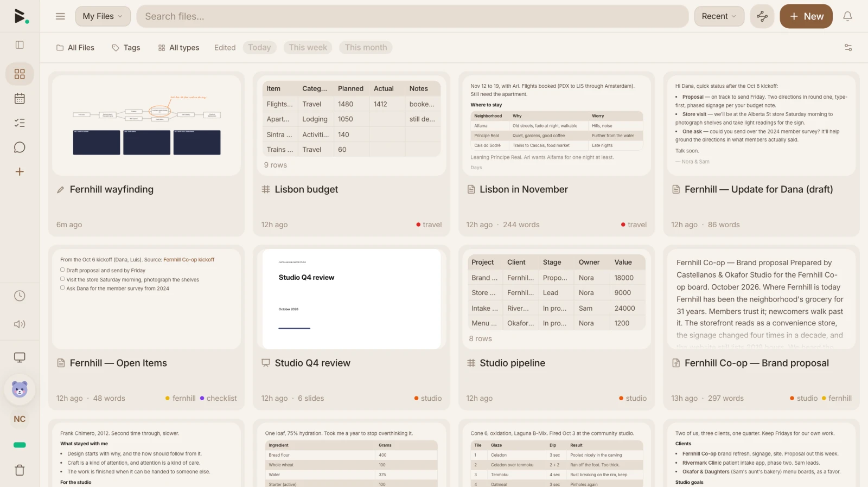Open the Tags filter

click(126, 48)
